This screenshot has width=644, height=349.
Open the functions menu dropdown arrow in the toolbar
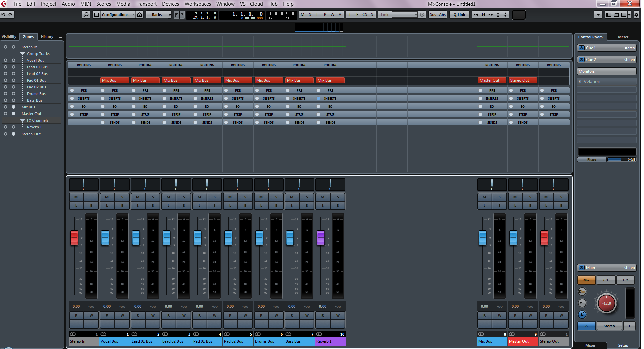click(598, 15)
